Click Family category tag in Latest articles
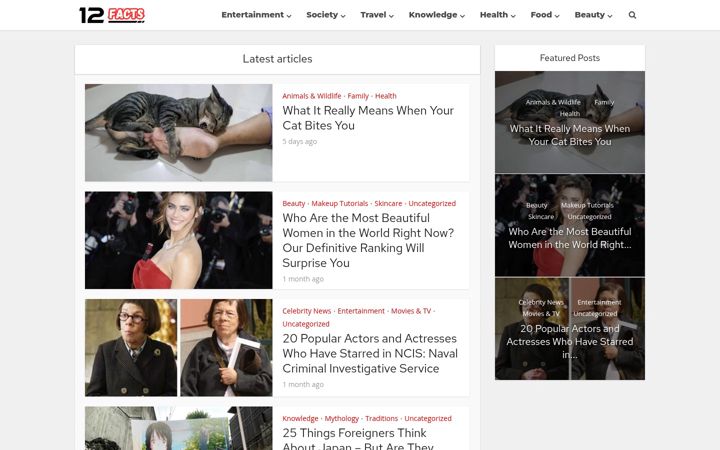This screenshot has width=720, height=450. (358, 96)
